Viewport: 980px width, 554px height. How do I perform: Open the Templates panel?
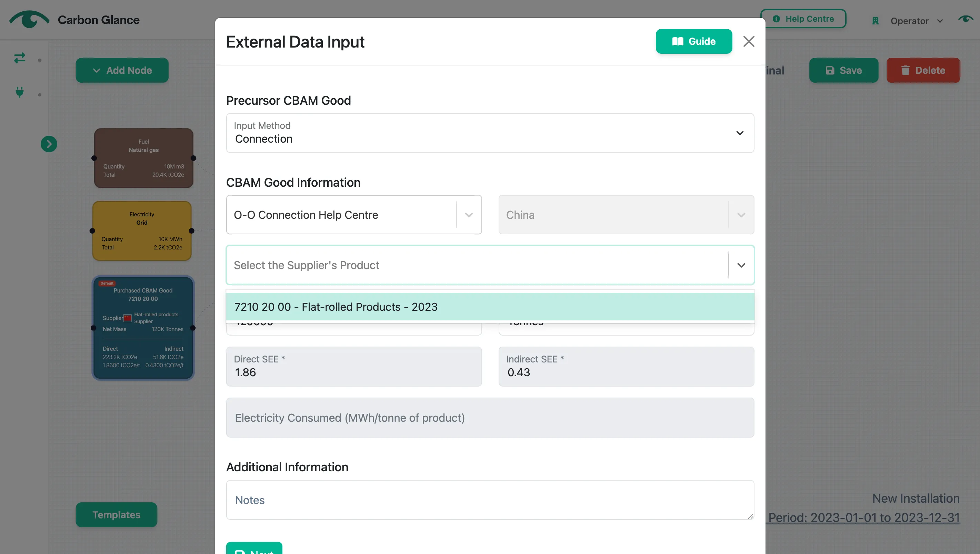116,514
